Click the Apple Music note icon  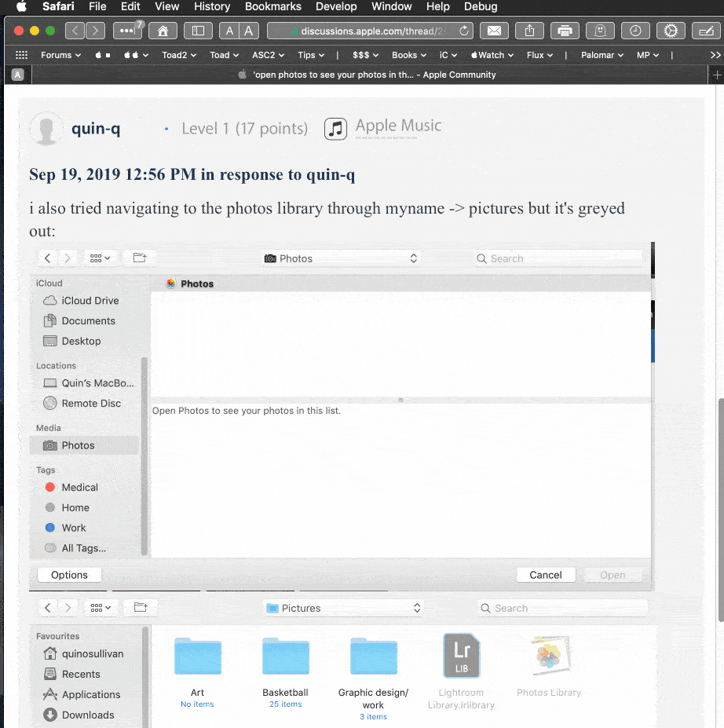pos(335,129)
